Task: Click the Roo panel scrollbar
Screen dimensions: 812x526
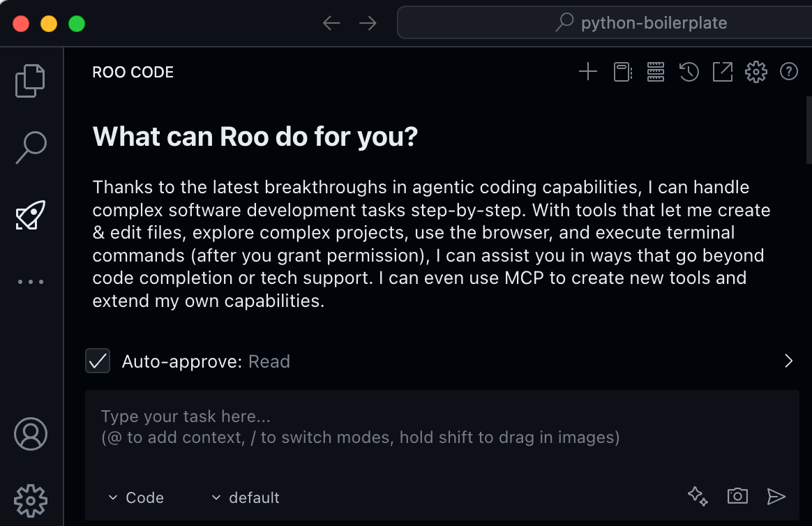Action: (x=809, y=130)
